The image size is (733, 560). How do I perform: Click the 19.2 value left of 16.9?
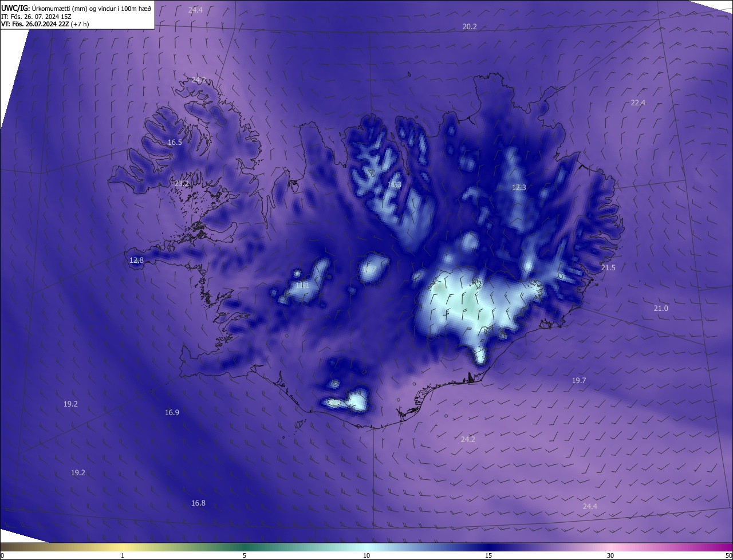70,404
